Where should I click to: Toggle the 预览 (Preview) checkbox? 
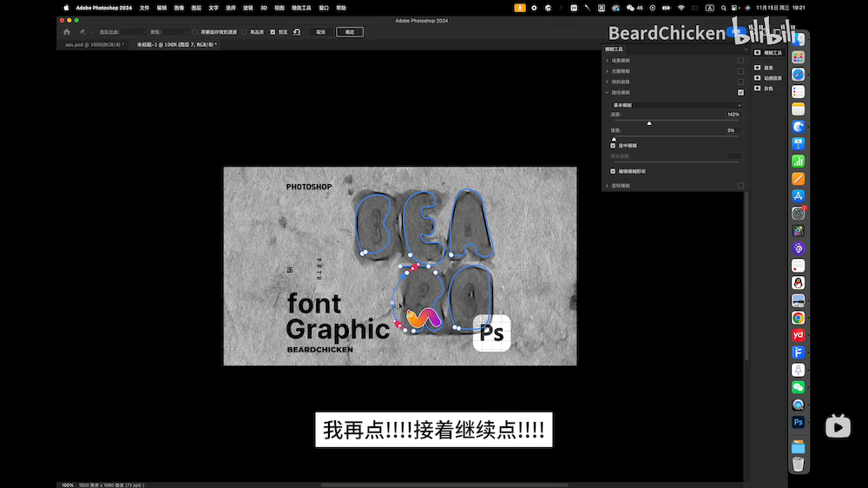(x=273, y=32)
